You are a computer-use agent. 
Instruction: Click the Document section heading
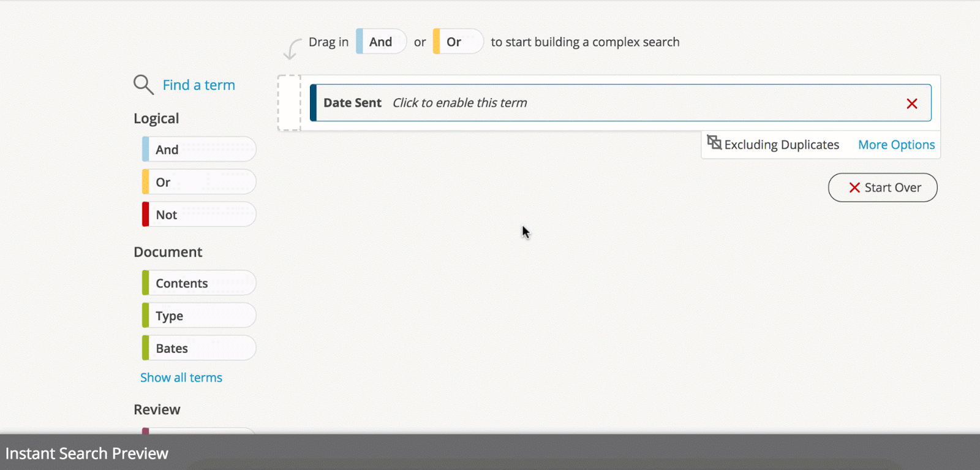click(168, 252)
